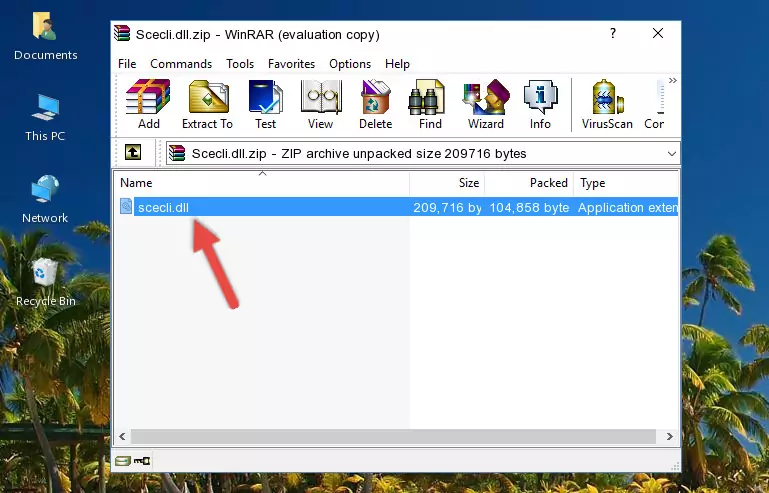Select the This PC desktop icon

tap(45, 118)
